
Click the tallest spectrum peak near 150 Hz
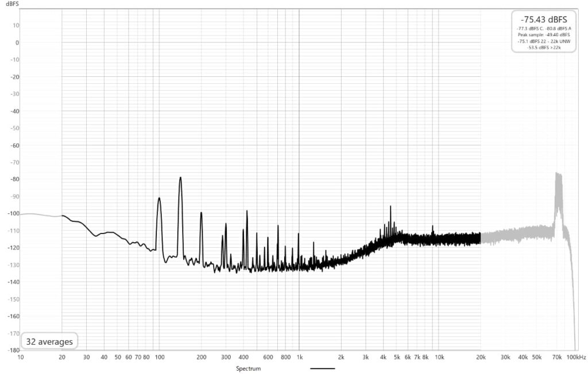coord(180,178)
